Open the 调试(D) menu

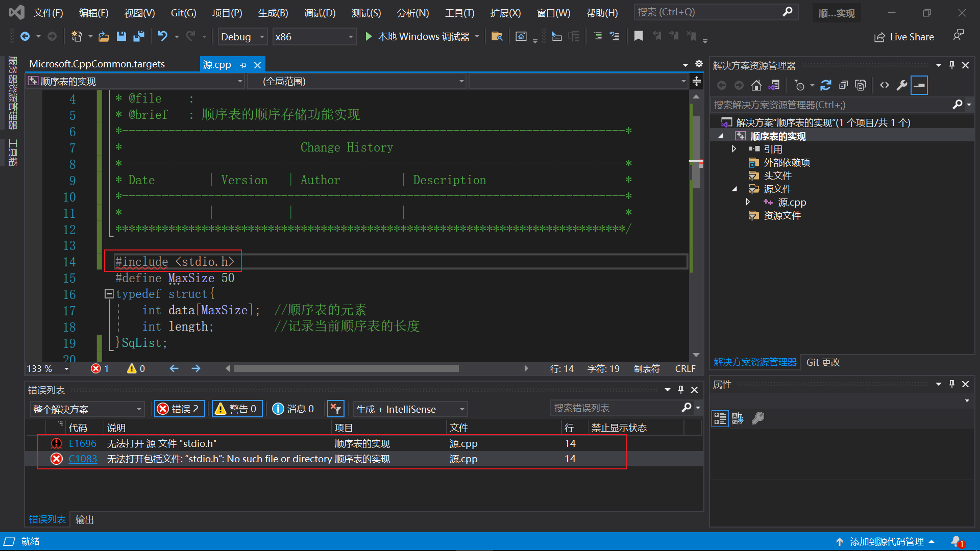click(320, 13)
